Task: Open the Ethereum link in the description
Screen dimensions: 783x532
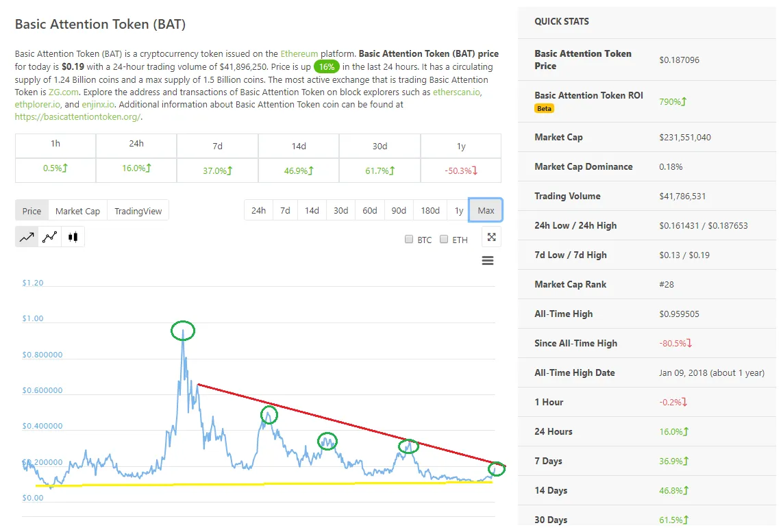Action: point(298,53)
